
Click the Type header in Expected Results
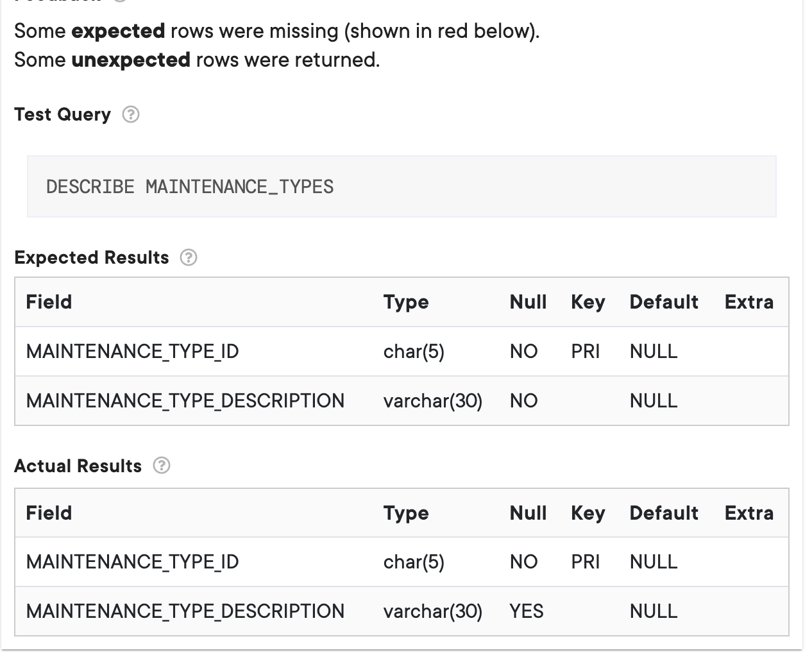[406, 302]
